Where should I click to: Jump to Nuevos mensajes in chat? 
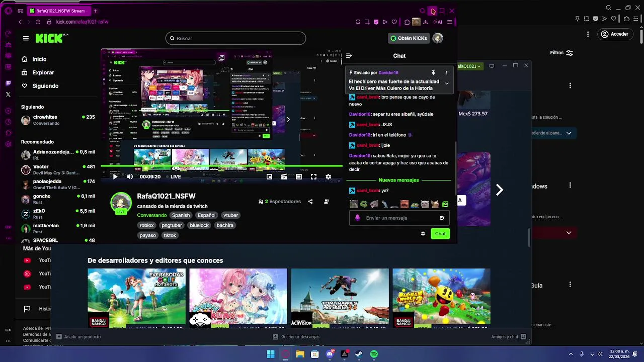pyautogui.click(x=397, y=180)
